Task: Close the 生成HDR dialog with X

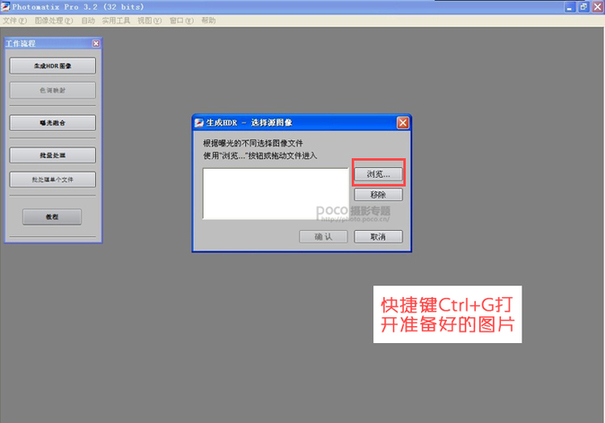Action: [x=402, y=122]
